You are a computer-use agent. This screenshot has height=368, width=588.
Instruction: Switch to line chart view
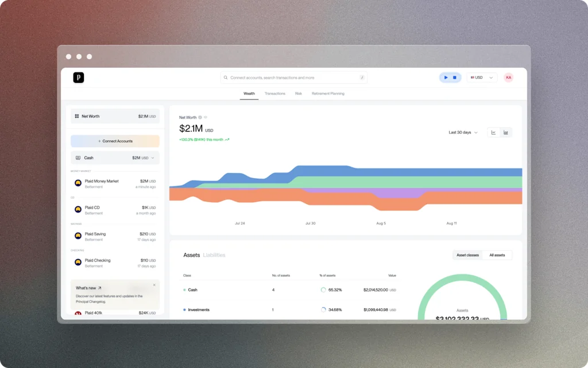(493, 132)
